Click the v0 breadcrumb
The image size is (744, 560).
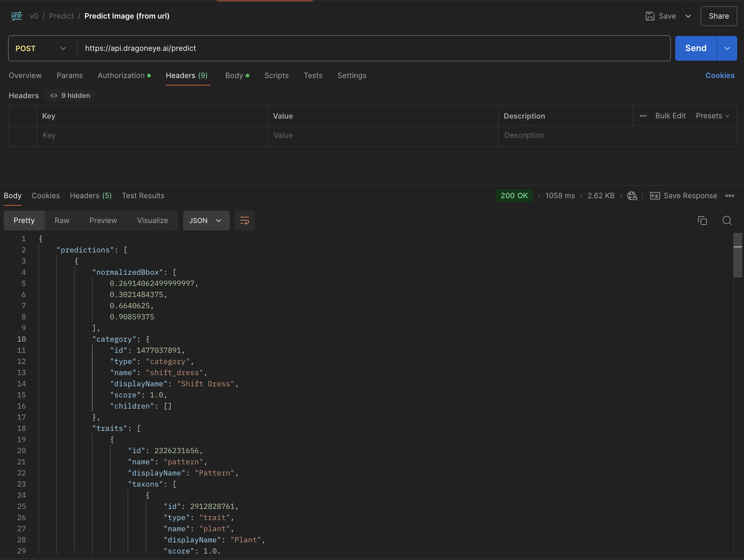click(34, 16)
